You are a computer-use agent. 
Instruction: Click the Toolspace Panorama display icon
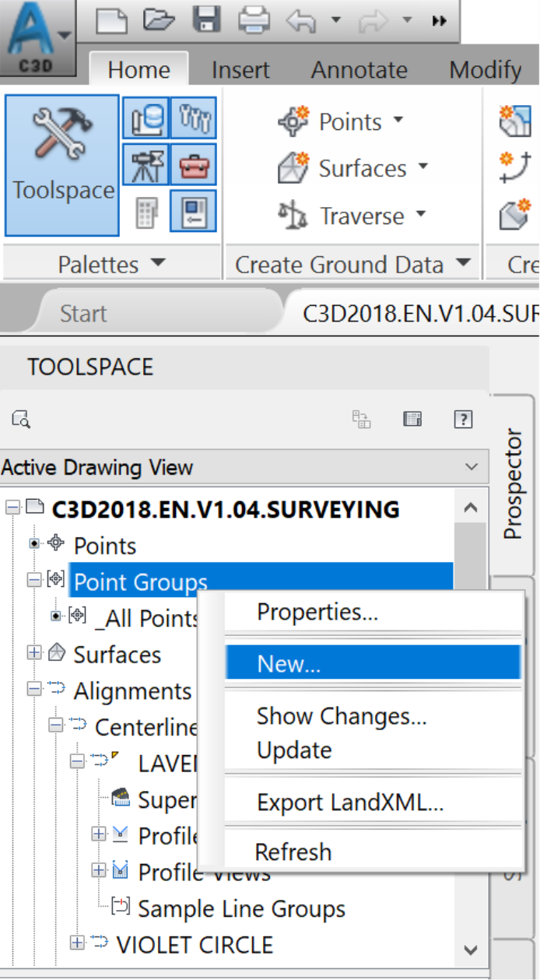click(412, 420)
